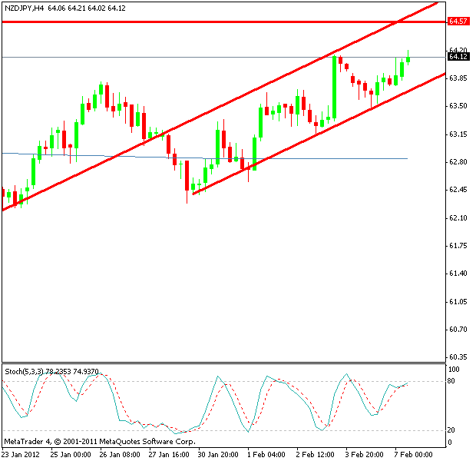This screenshot has width=476, height=461.
Task: Click the 1 Feb 04:00 time label
Action: (266, 455)
